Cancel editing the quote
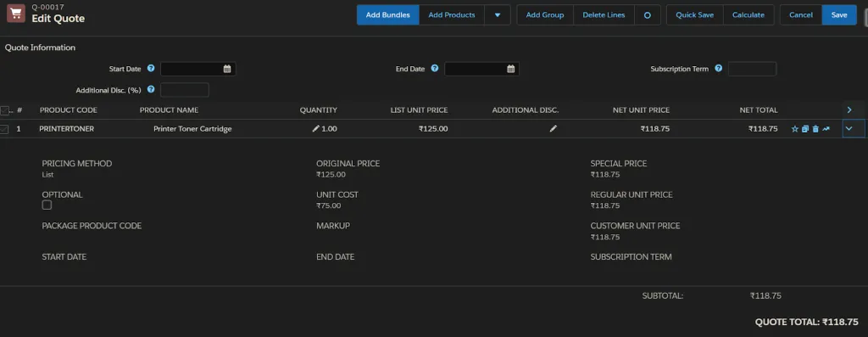868x337 pixels. coord(801,15)
